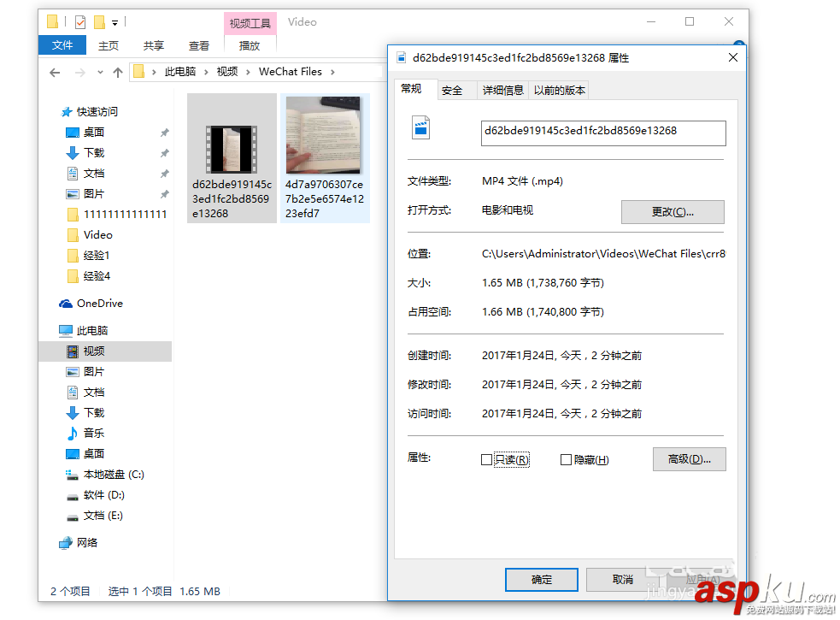Check the 隐藏(H) hidden attribute checkbox

click(x=565, y=459)
